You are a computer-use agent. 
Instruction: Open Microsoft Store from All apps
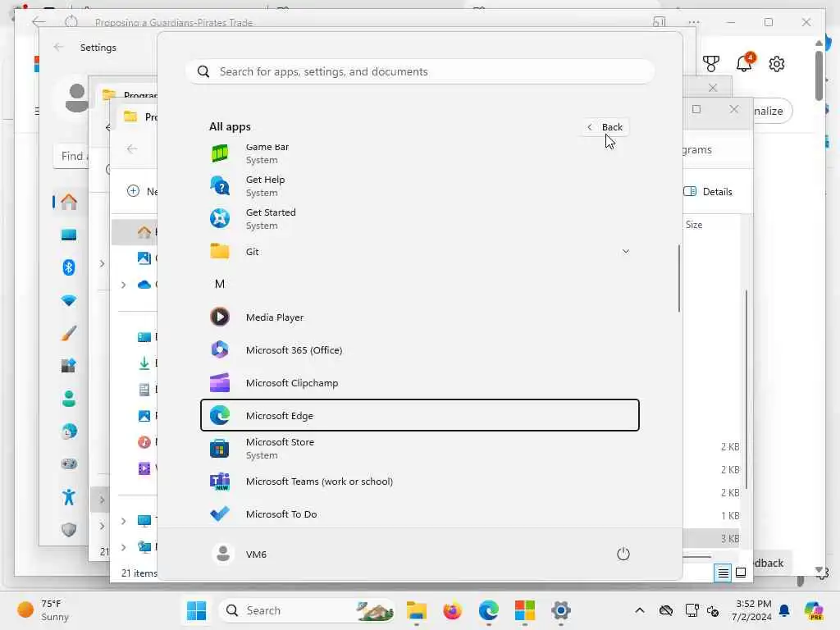tap(419, 449)
